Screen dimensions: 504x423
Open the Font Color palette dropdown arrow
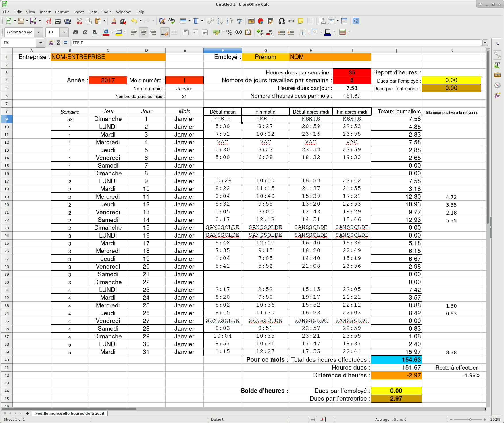coord(112,32)
